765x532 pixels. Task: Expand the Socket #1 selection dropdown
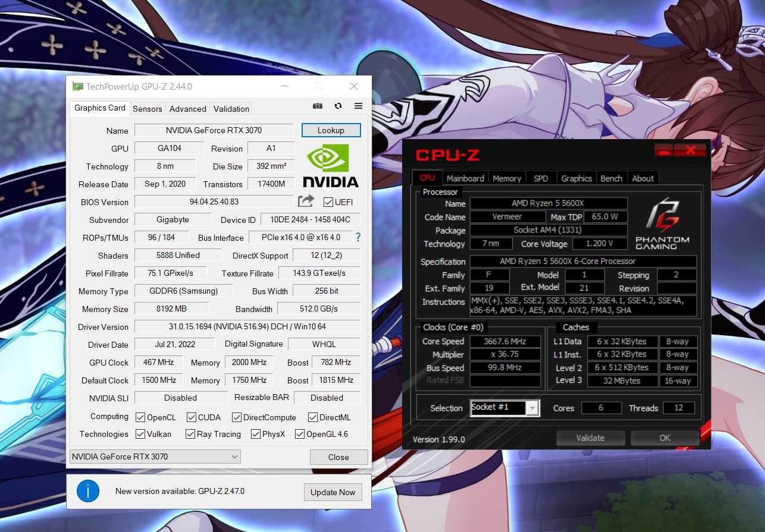(x=505, y=408)
